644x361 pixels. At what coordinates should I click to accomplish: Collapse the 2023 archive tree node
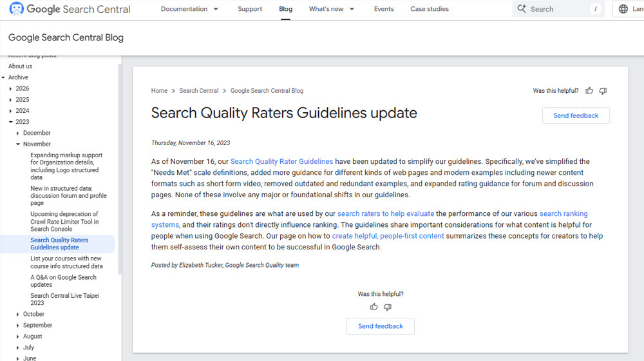[11, 122]
